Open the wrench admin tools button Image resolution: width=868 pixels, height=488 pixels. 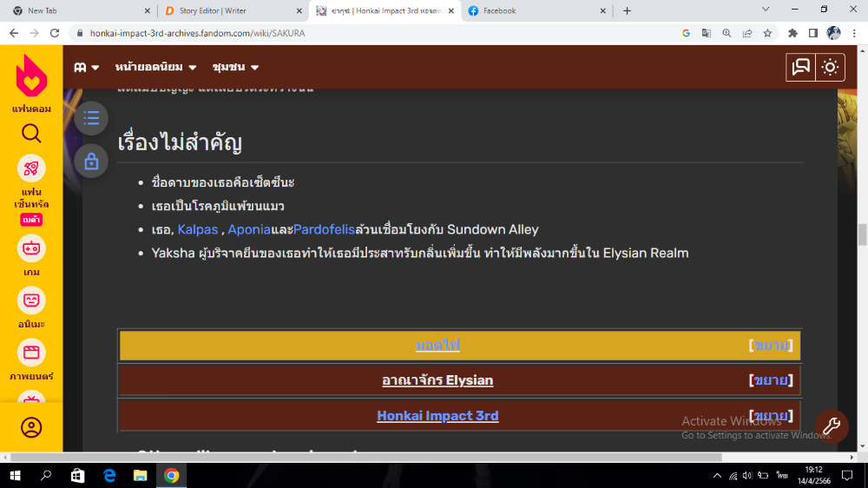coord(832,426)
